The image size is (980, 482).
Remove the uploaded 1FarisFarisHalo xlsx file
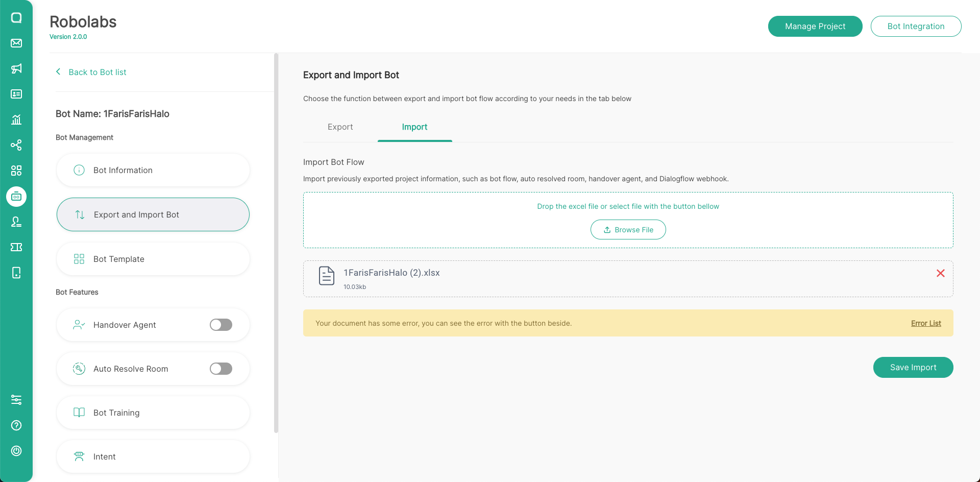940,273
